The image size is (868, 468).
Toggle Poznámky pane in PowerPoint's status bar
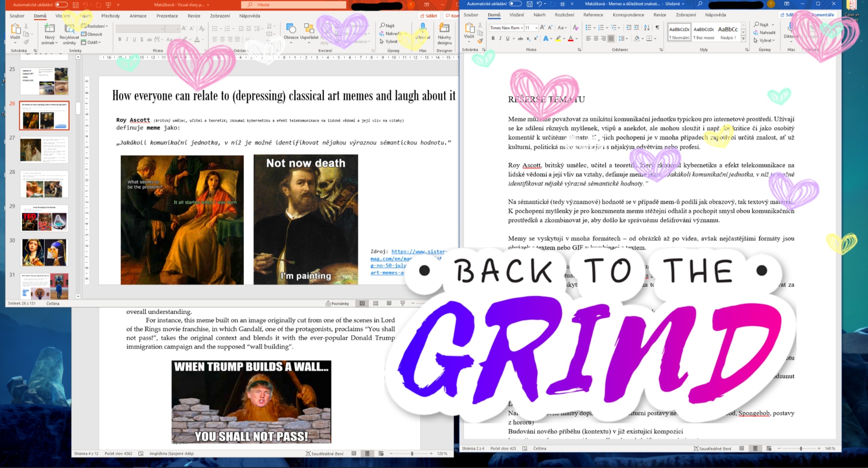(337, 303)
